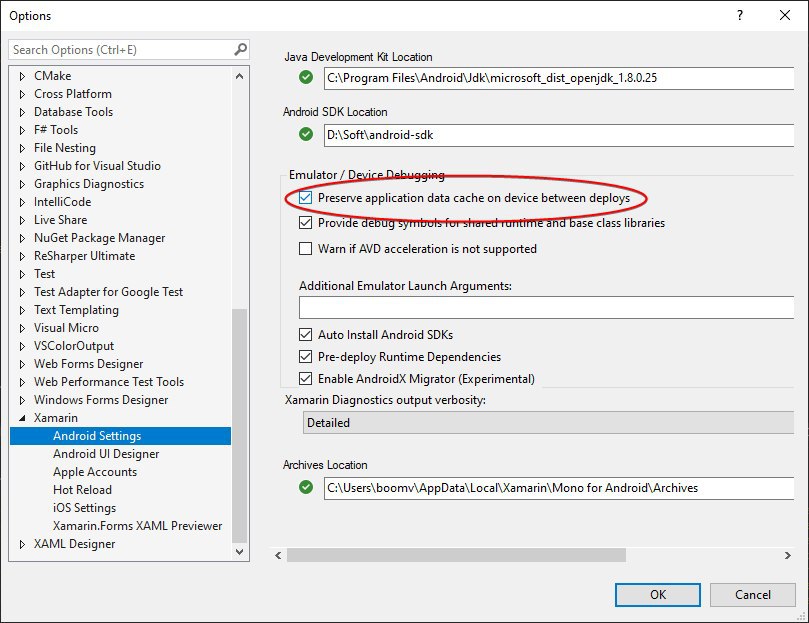The image size is (809, 623).
Task: Select File Nesting tree item
Action: [x=64, y=148]
